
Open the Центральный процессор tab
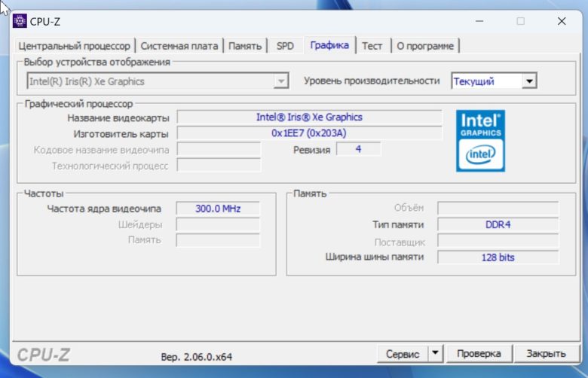(x=74, y=46)
